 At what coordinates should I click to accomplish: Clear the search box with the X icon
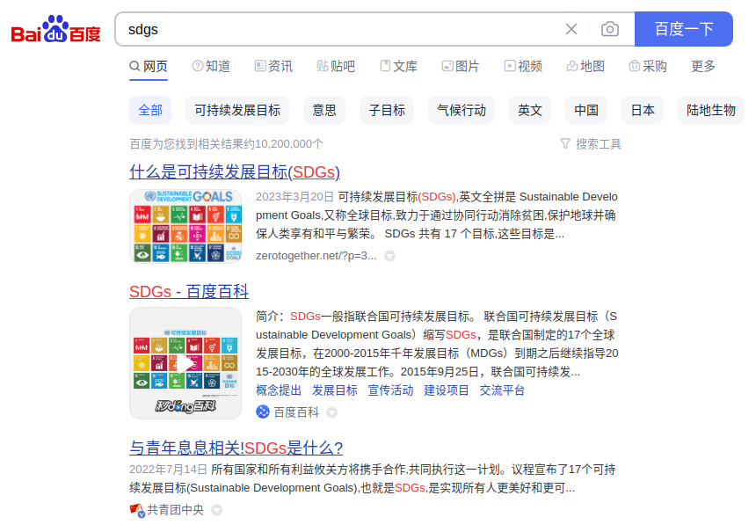[x=571, y=29]
